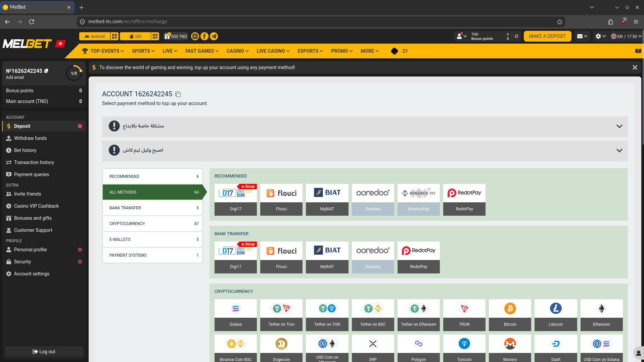Open the betting rules book icon
This screenshot has width=644, height=362.
[x=638, y=51]
